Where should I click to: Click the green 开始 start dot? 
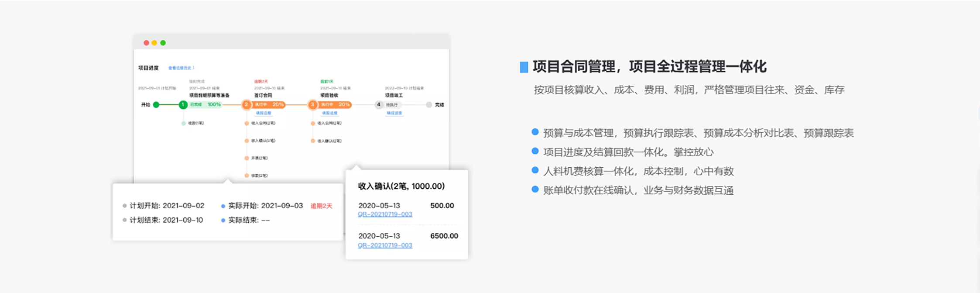[156, 105]
